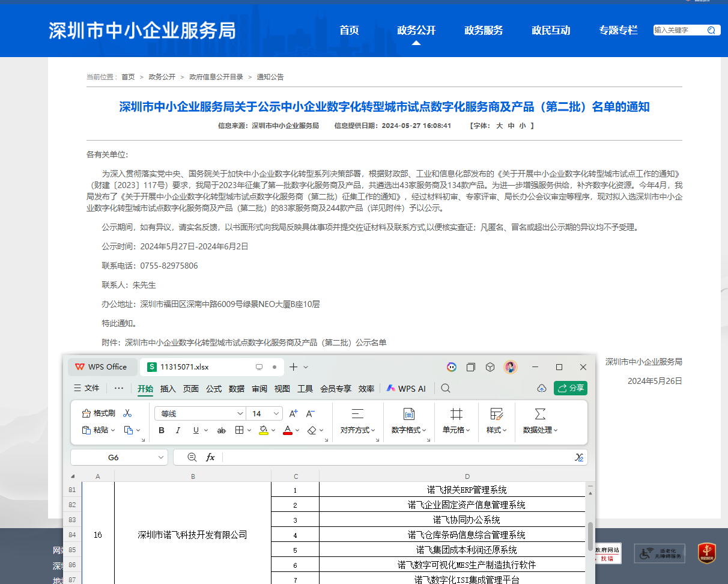This screenshot has width=728, height=584.
Task: Click 政府信息公开目录 breadcrumb link
Action: (216, 77)
